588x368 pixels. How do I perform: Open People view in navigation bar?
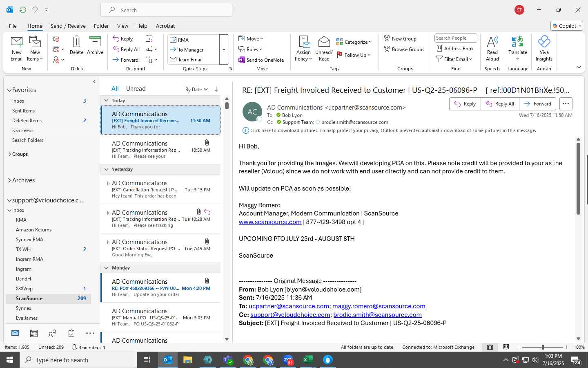(52, 333)
